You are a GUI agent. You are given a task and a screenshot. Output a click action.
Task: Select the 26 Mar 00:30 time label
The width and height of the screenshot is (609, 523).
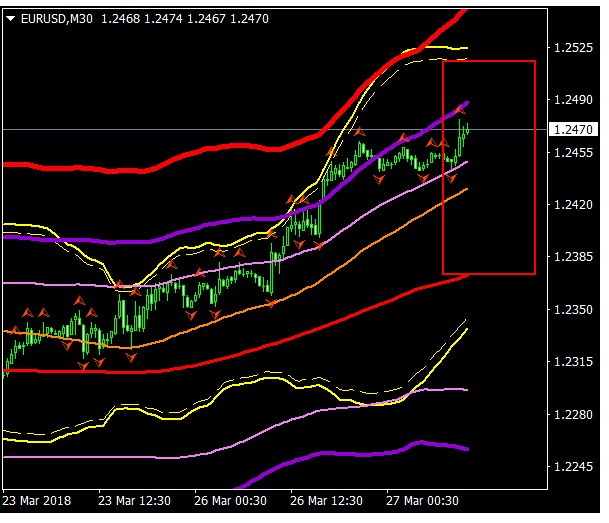coord(231,499)
